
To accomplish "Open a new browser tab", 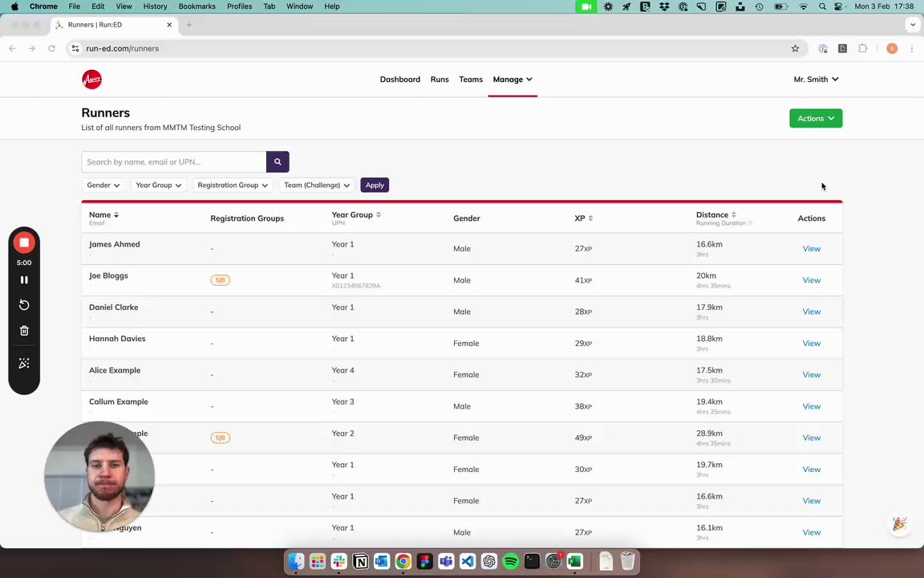I will click(x=189, y=25).
